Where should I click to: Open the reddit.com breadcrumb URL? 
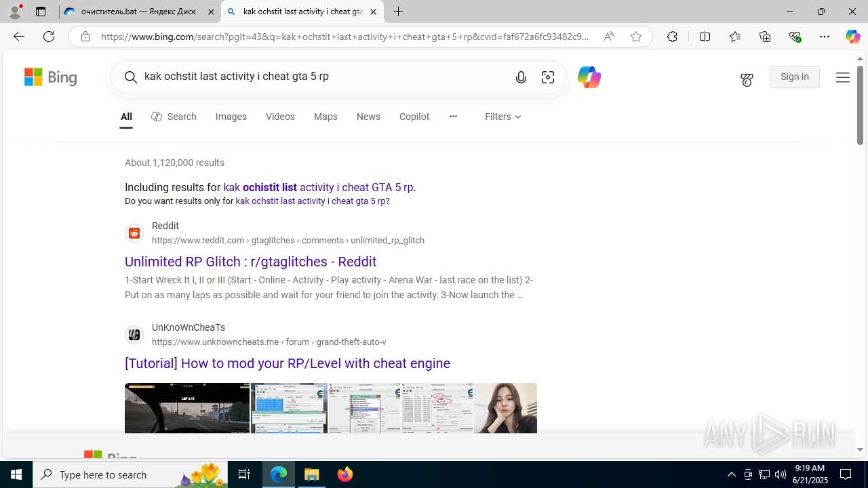(288, 241)
